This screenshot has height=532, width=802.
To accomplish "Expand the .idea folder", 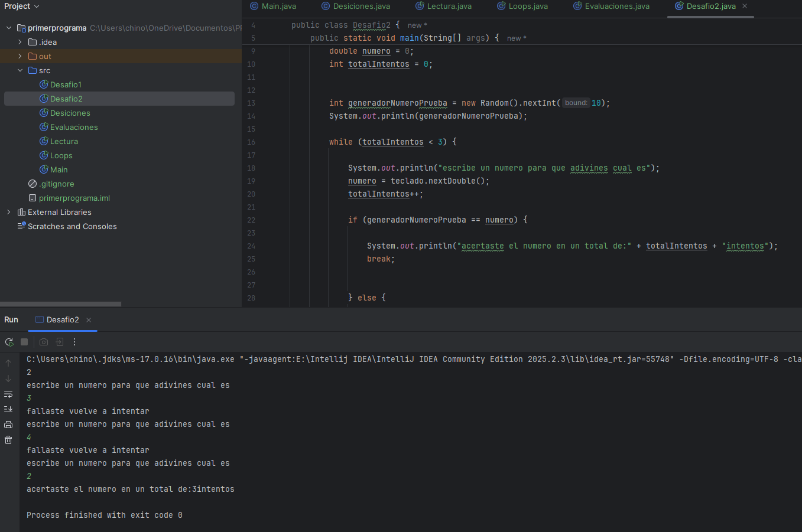I will click(x=20, y=42).
